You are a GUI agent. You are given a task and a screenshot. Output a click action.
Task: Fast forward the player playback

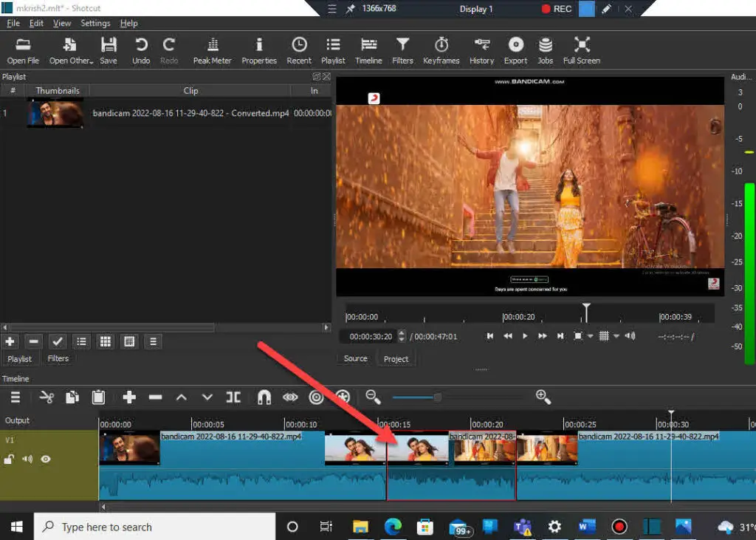[x=543, y=336]
